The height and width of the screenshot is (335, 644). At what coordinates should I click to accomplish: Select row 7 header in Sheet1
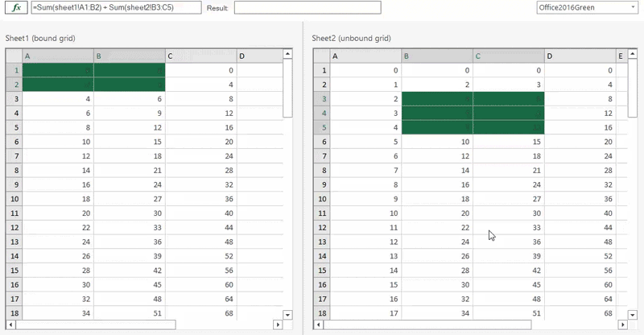coord(14,156)
